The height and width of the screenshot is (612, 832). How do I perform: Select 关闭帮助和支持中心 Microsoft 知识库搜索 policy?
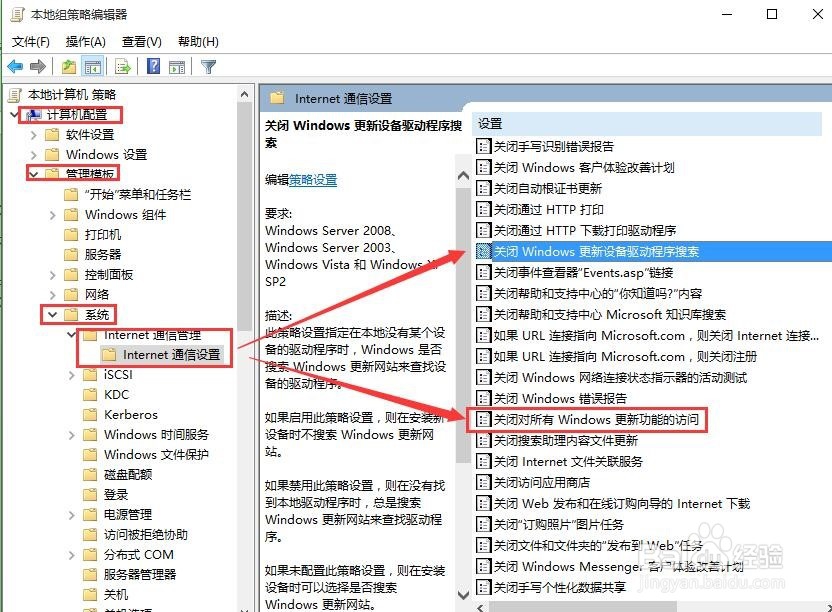(x=610, y=314)
